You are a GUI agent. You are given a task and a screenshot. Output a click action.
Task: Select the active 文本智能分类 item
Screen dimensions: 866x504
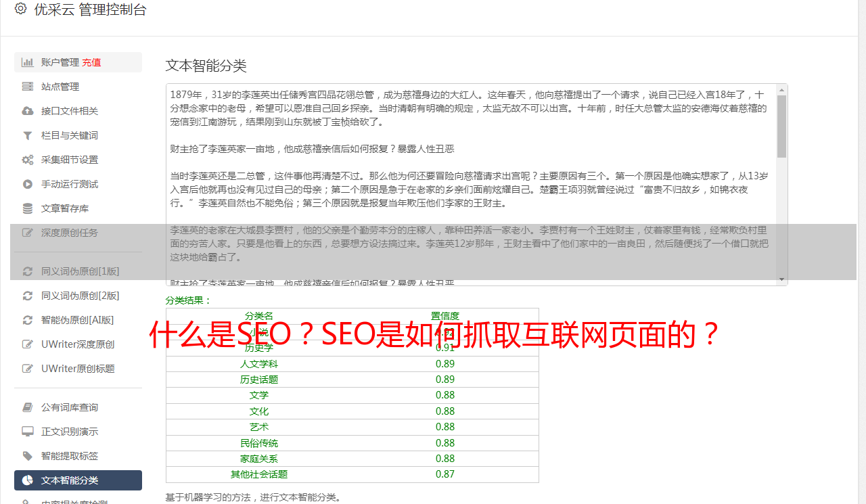click(x=78, y=480)
